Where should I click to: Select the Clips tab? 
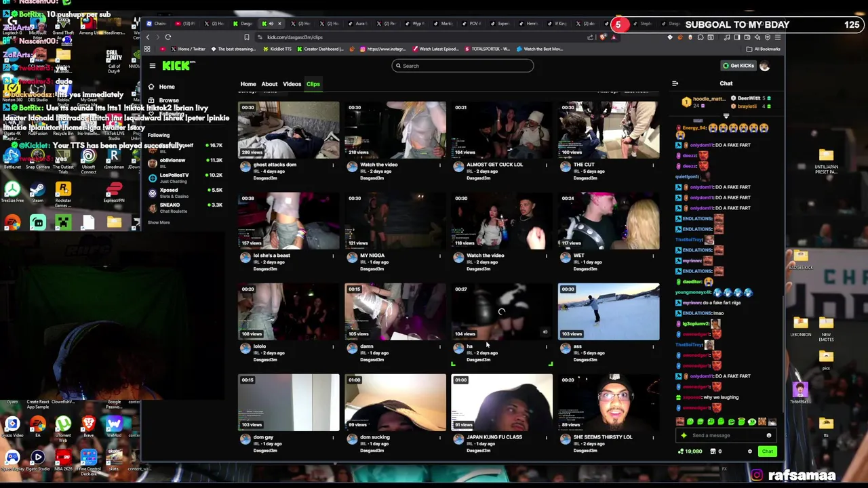point(313,84)
